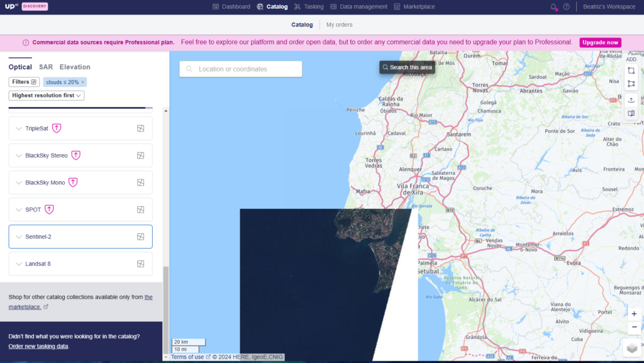The width and height of the screenshot is (644, 363).
Task: Click the location search input field
Action: click(240, 68)
